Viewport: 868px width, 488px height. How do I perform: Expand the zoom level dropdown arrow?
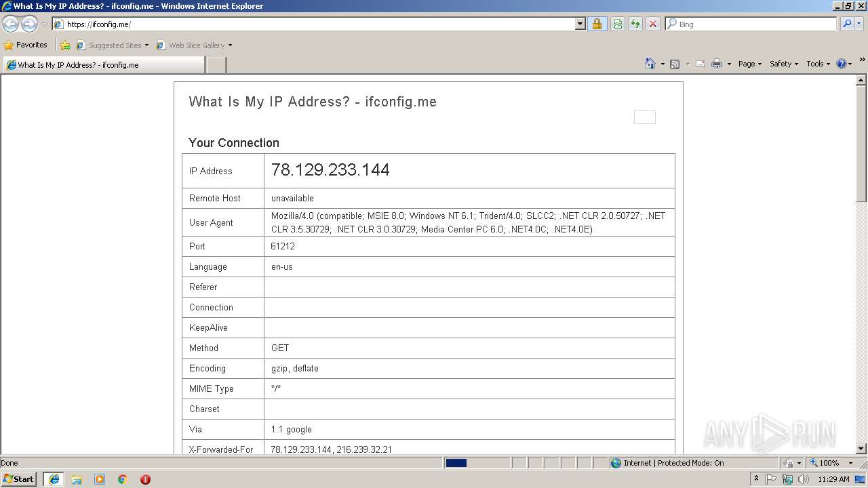tap(850, 463)
